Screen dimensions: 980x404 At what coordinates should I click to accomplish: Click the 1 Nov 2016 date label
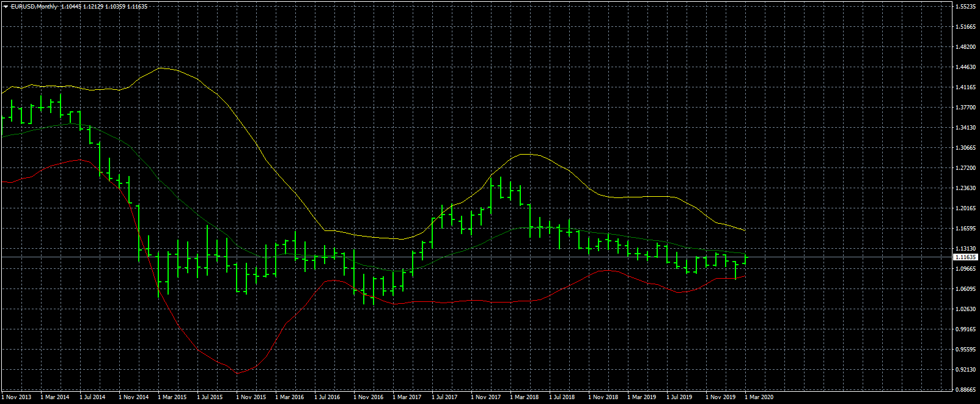tap(368, 397)
